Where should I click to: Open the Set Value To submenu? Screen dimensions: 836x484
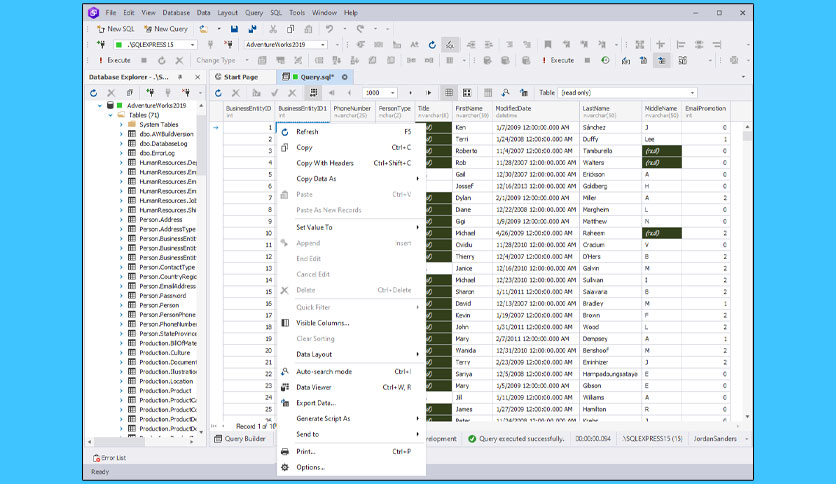coord(351,227)
